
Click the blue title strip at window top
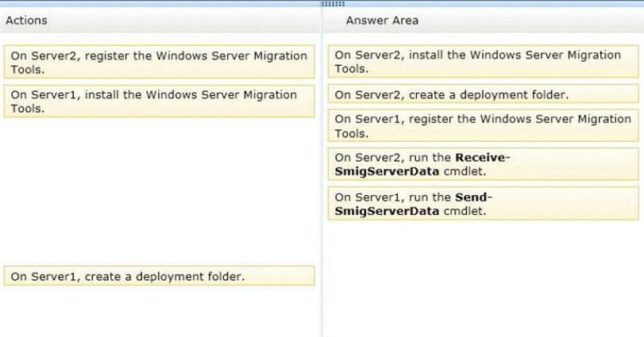tap(159, 3)
